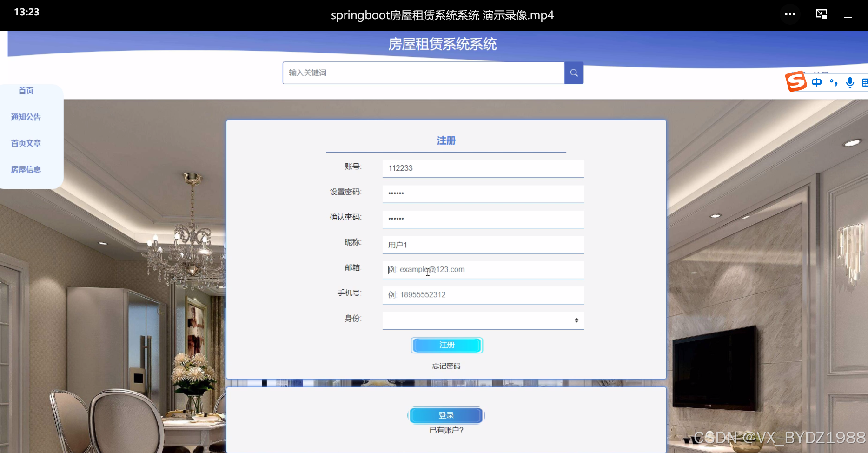Toggle Chinese/English input mode

816,83
